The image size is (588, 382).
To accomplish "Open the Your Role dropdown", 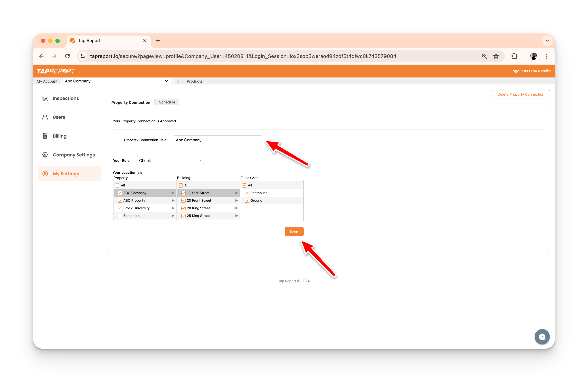I will coord(171,161).
